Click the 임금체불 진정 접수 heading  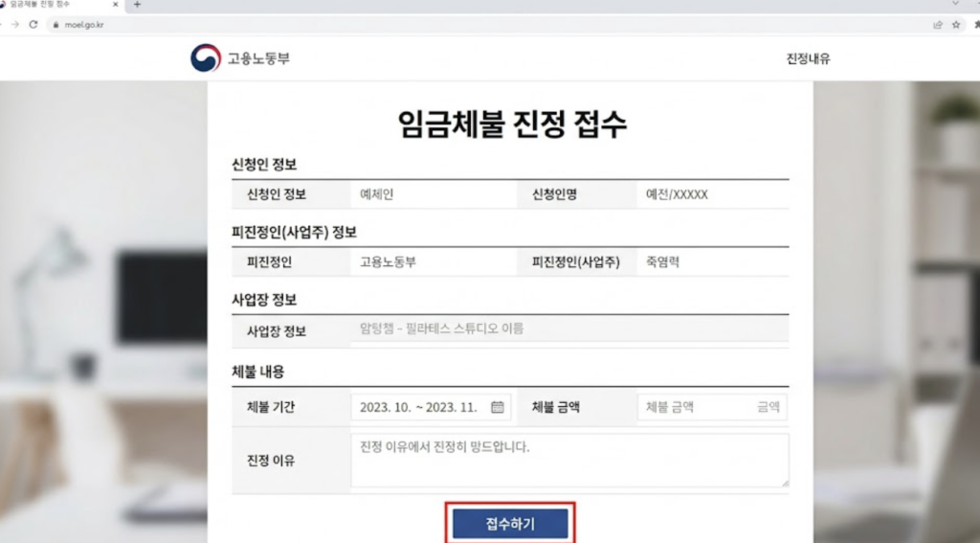(x=512, y=124)
